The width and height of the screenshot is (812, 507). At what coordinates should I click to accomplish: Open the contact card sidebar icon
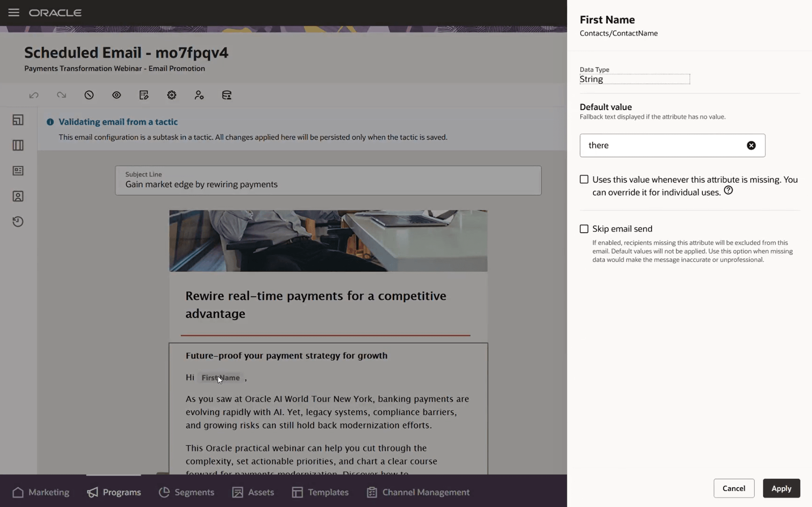pyautogui.click(x=18, y=196)
